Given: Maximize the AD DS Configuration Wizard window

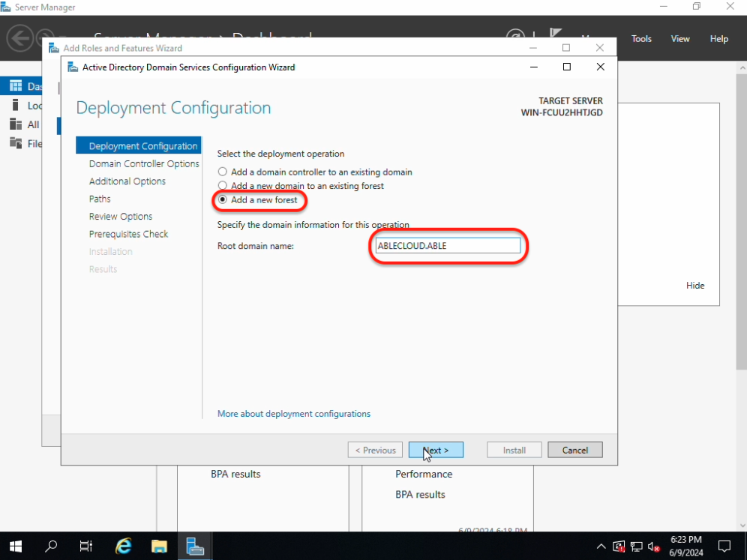Looking at the screenshot, I should (567, 67).
